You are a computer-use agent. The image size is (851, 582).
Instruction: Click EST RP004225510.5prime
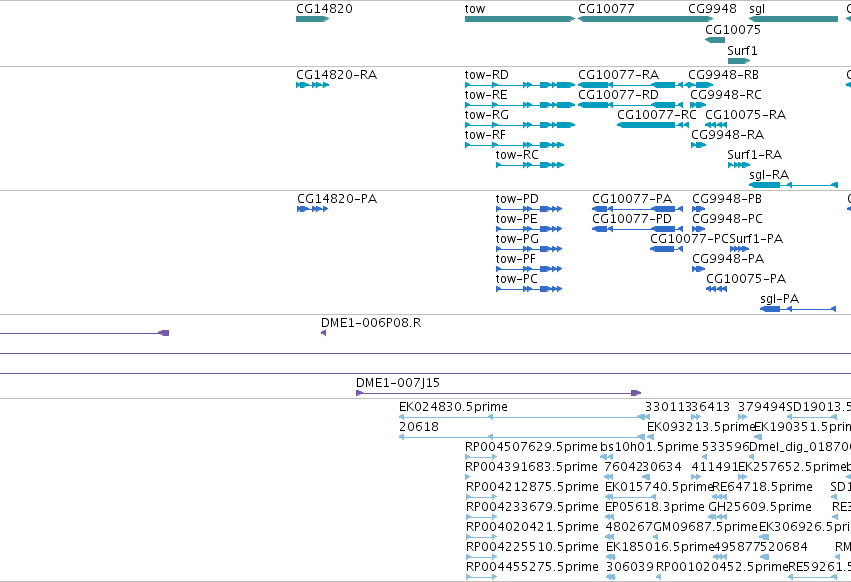481,557
